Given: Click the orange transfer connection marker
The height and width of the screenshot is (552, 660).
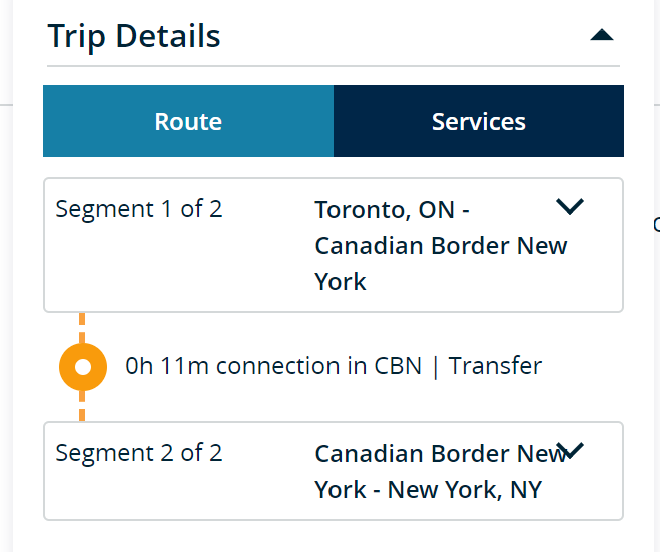Looking at the screenshot, I should 83,367.
